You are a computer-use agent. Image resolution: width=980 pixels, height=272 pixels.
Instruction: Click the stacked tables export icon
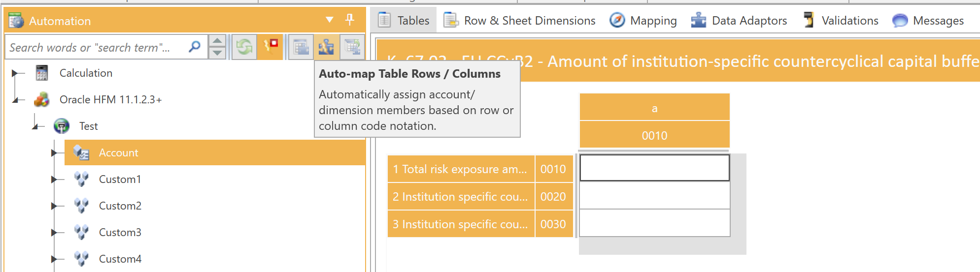point(352,47)
